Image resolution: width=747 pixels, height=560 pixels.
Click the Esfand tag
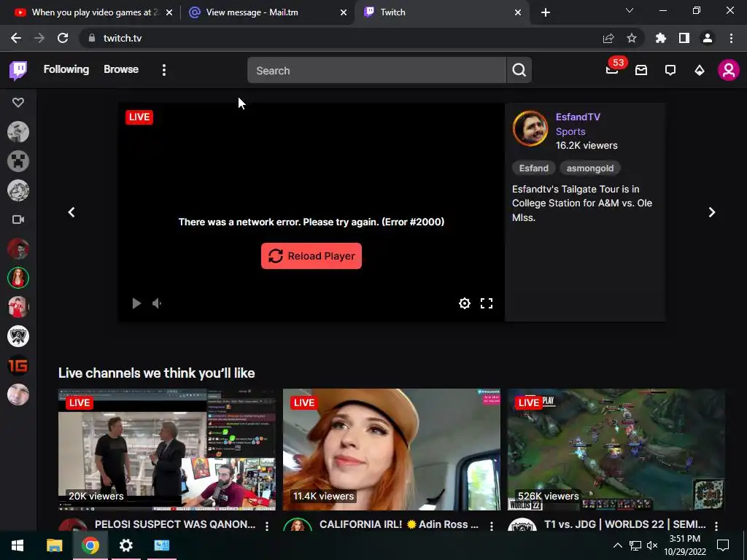tap(533, 168)
